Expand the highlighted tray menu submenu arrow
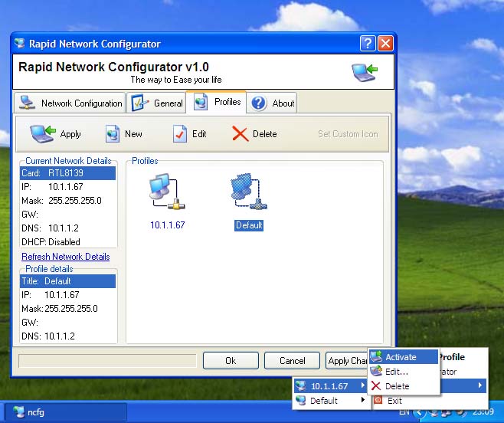 pyautogui.click(x=480, y=385)
